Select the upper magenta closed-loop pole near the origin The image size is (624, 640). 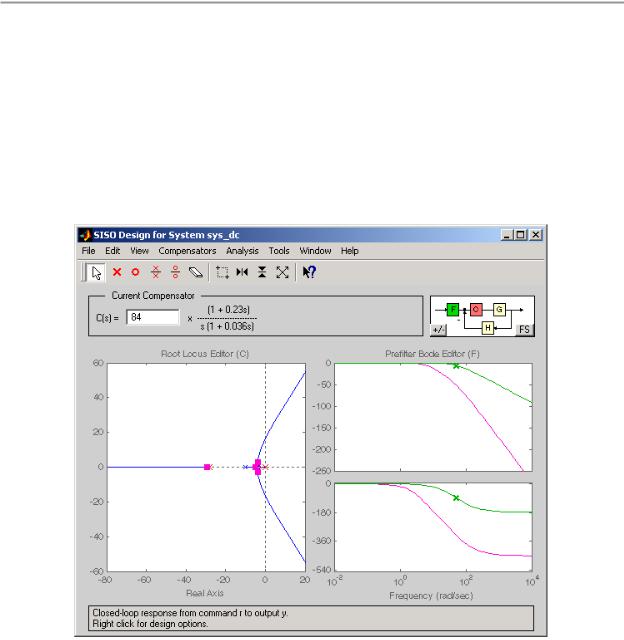[x=258, y=462]
